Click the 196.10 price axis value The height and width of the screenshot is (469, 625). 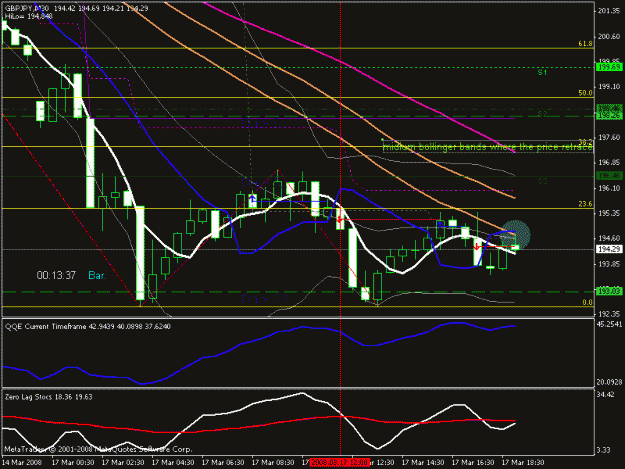point(608,188)
